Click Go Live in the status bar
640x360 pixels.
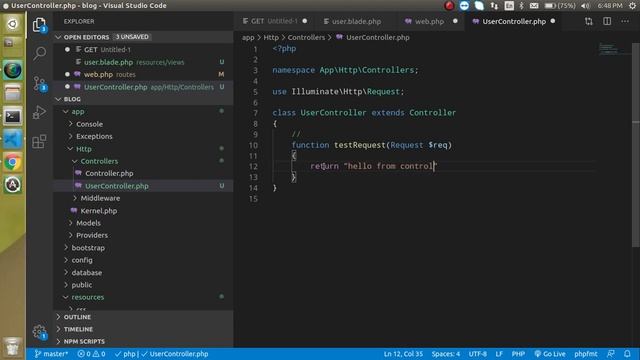[550, 354]
